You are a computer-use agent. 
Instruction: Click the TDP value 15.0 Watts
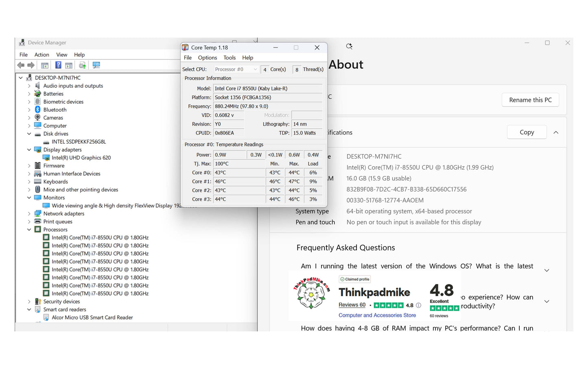(307, 133)
